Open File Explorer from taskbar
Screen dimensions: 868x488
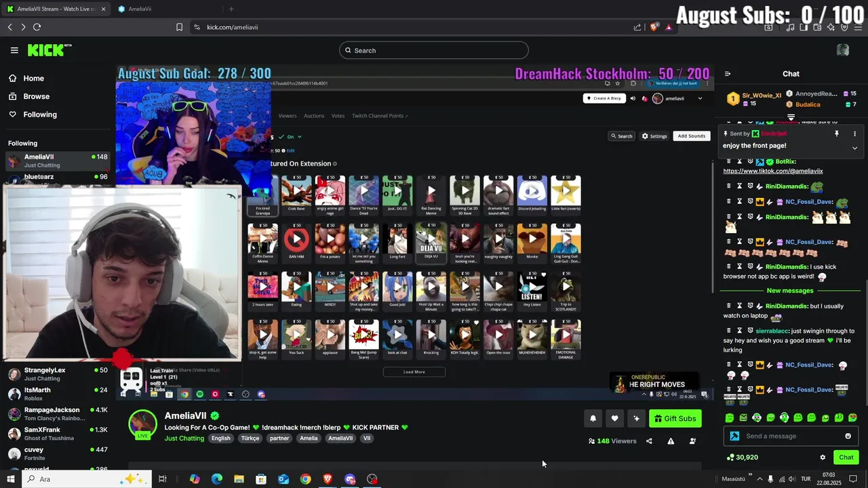tap(239, 479)
